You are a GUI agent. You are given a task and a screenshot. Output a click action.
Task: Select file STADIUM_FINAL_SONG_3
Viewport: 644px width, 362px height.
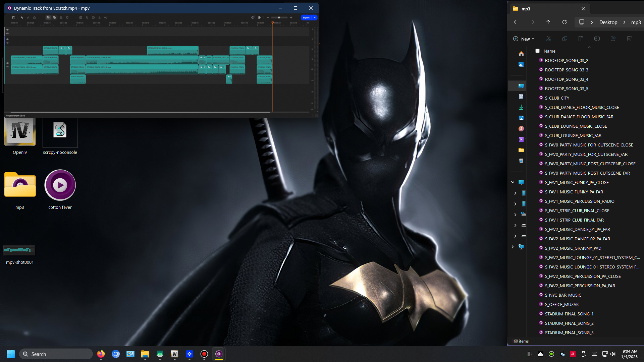pyautogui.click(x=569, y=333)
